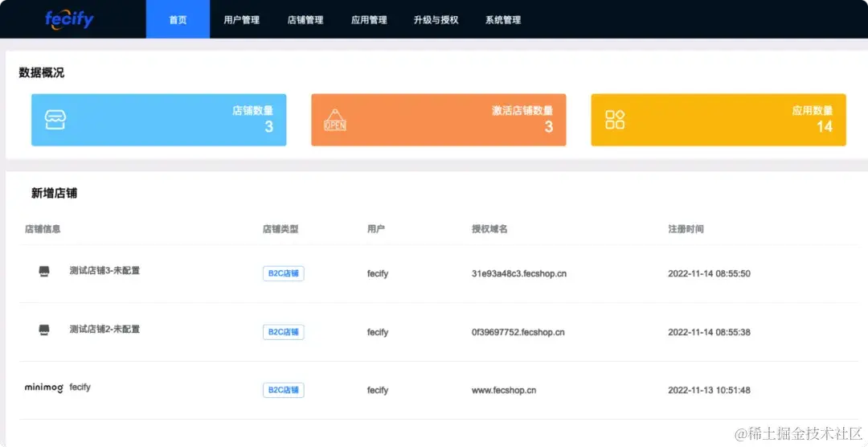Click B2C店铺 tag in www.fecshop.cn row
This screenshot has height=447, width=868.
pyautogui.click(x=284, y=390)
